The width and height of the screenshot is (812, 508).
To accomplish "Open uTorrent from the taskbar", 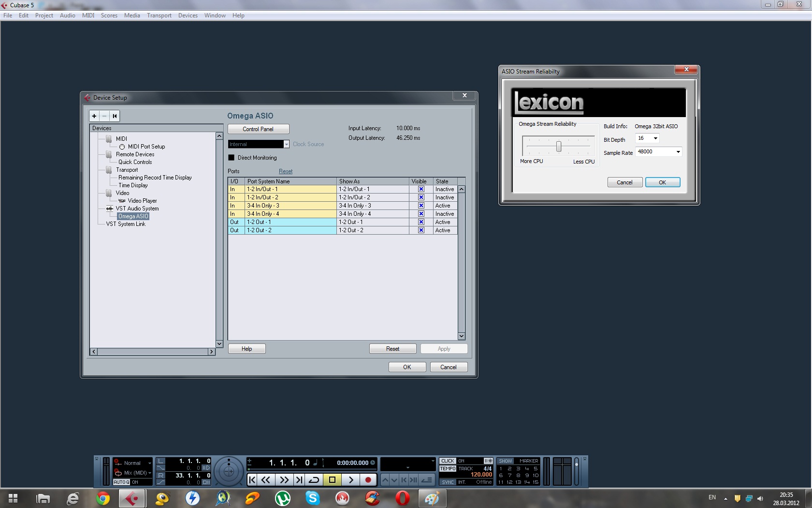I will [283, 498].
